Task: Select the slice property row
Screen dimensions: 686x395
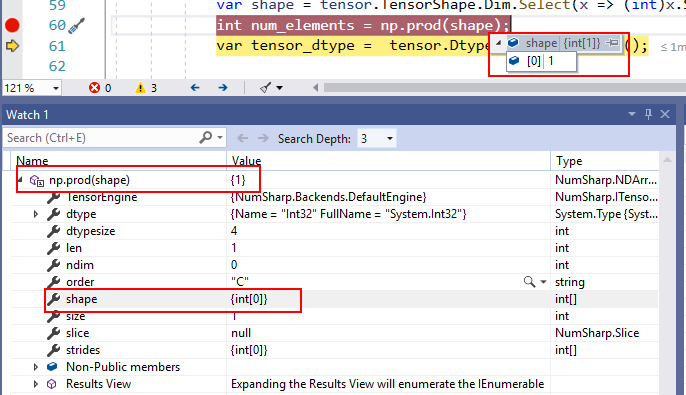Action: point(335,333)
